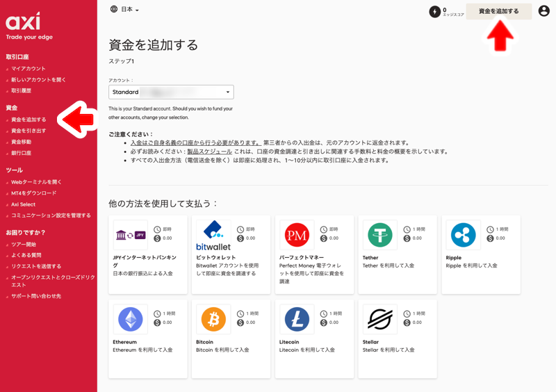Click MT4をダウンロード link
Viewport: 556px width, 392px height.
(x=33, y=193)
